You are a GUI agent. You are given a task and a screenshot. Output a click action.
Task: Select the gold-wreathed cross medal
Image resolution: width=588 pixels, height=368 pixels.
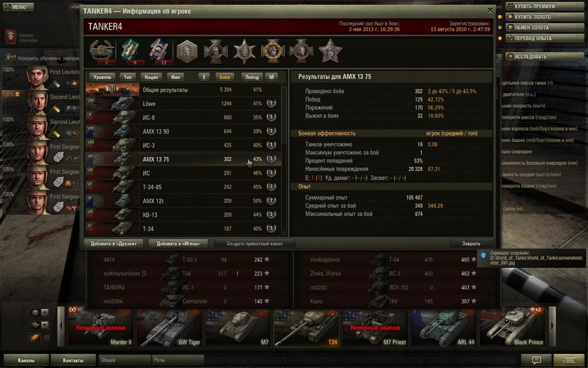(x=273, y=51)
